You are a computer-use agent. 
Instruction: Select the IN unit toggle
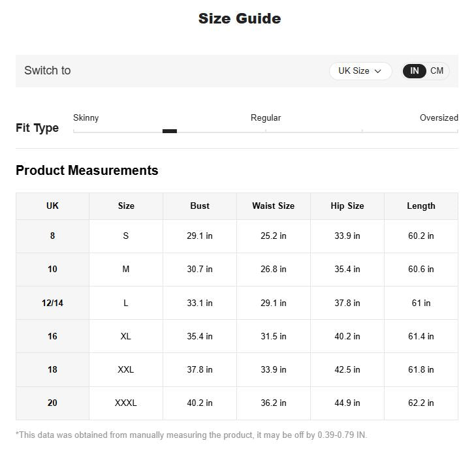[415, 71]
